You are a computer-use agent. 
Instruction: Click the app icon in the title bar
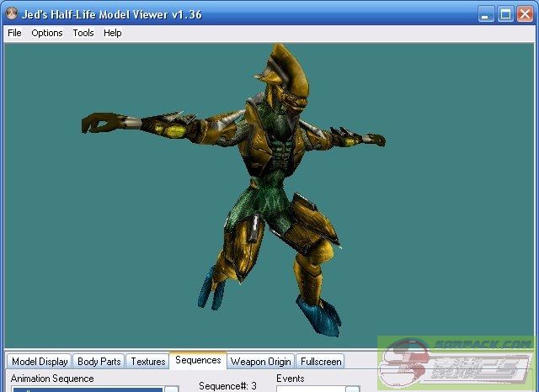coord(12,14)
